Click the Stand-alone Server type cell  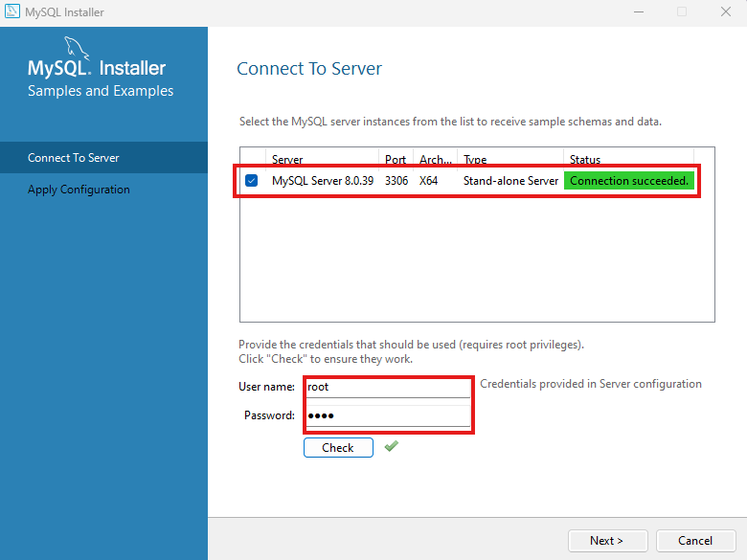coord(510,181)
